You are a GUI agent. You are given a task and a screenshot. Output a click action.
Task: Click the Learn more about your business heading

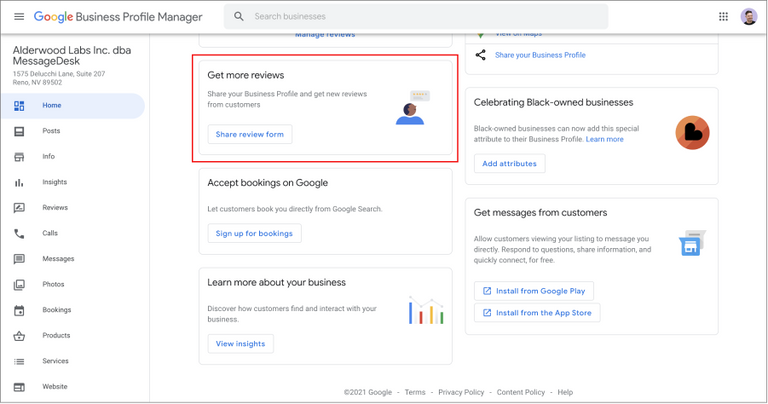coord(276,283)
